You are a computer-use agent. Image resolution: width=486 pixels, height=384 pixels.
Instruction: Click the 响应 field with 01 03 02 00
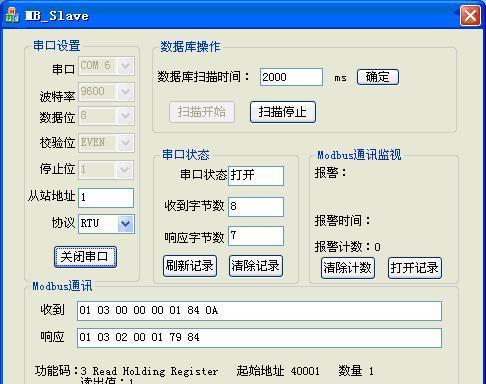[x=259, y=338]
